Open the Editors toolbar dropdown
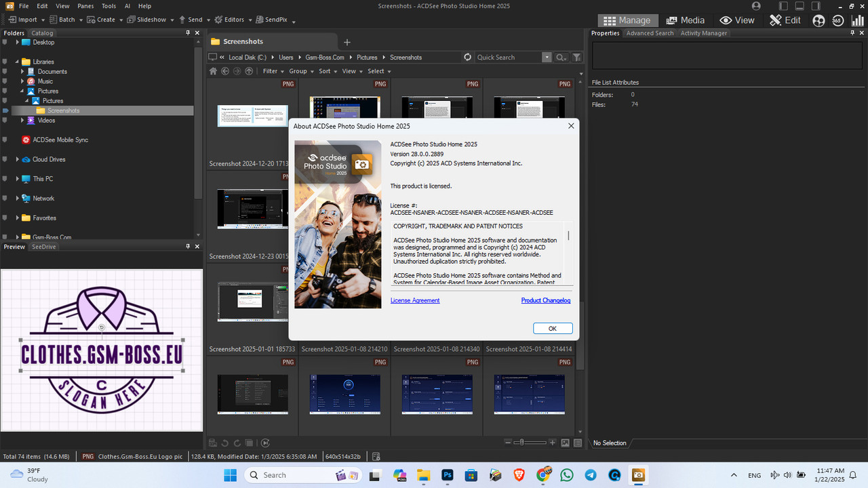The height and width of the screenshot is (488, 868). point(233,20)
